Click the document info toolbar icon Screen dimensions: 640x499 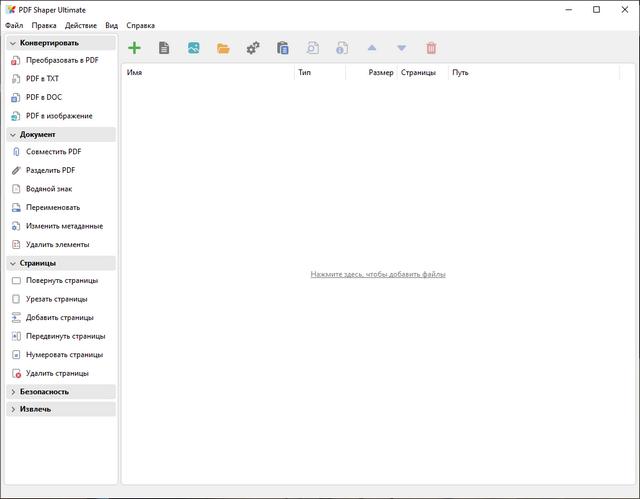pyautogui.click(x=342, y=48)
